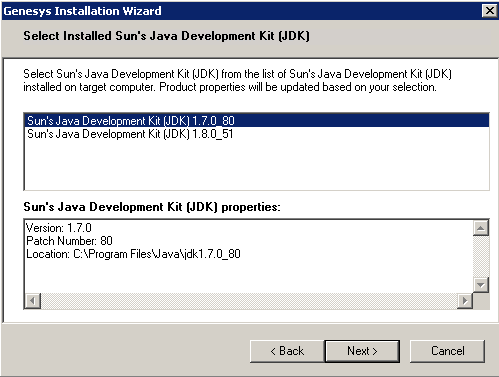The height and width of the screenshot is (377, 499).
Task: Return to the previous step with Back
Action: point(287,351)
